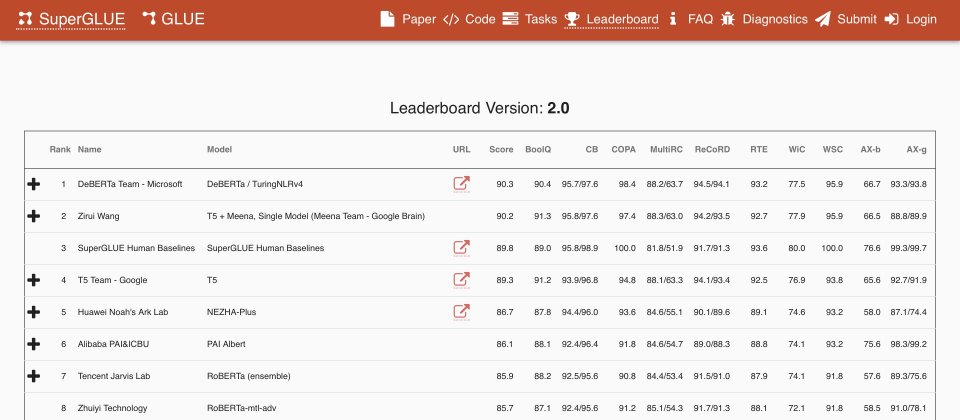Click the Name column header
Image resolution: width=960 pixels, height=420 pixels.
(89, 149)
